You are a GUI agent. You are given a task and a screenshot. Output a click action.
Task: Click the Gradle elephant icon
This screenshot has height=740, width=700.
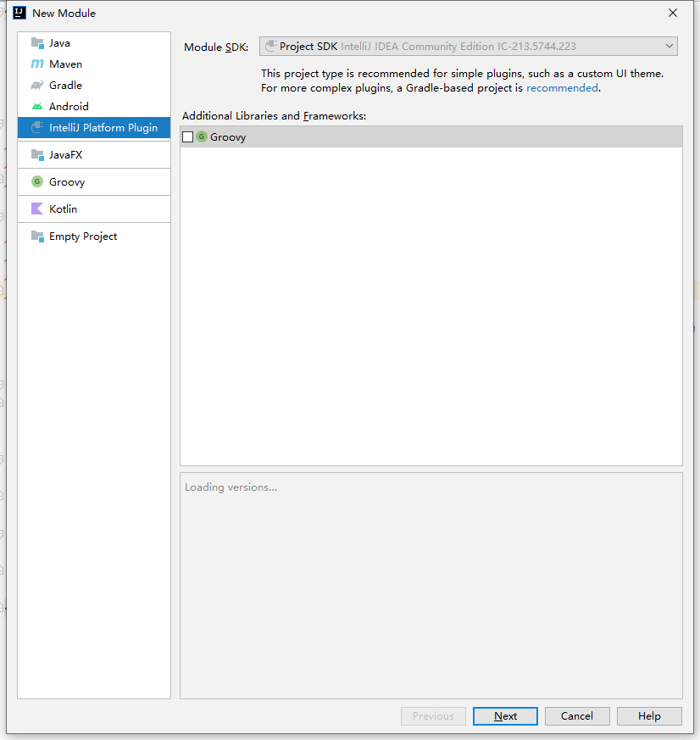pos(37,85)
